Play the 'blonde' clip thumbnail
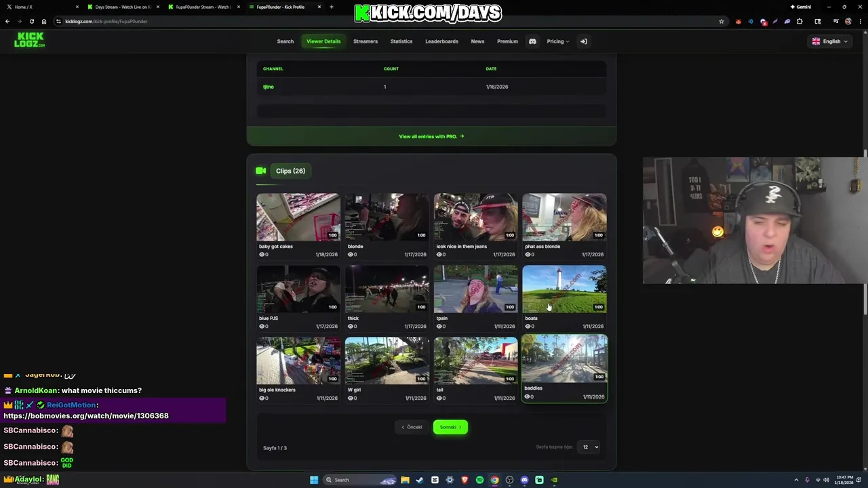 click(387, 217)
